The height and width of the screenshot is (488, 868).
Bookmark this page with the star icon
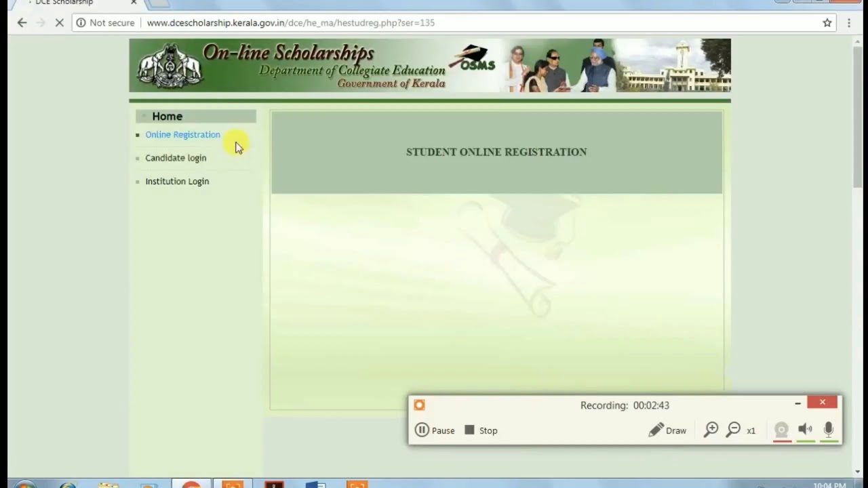point(827,23)
